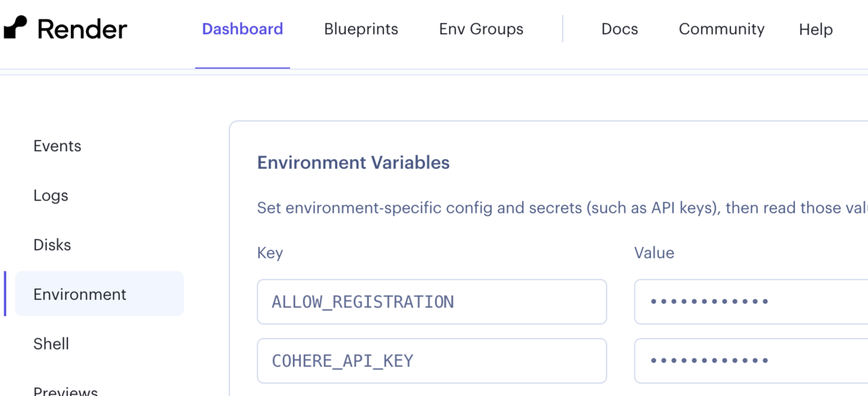This screenshot has height=396, width=868.
Task: Open Shell from the sidebar
Action: [51, 344]
